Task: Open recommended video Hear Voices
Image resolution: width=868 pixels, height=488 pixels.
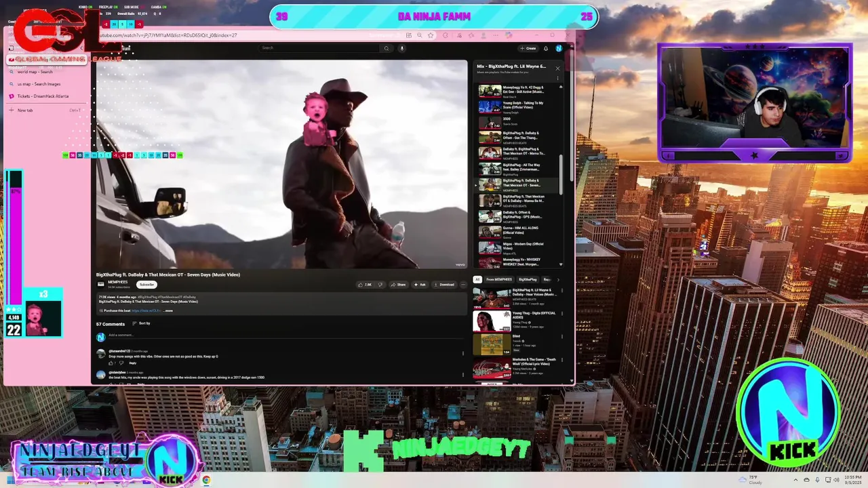Action: click(x=515, y=298)
